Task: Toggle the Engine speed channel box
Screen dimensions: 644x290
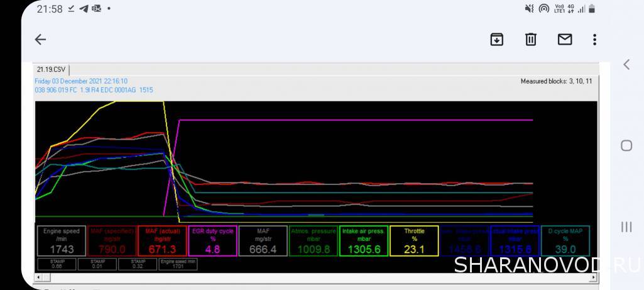Action: coord(61,241)
